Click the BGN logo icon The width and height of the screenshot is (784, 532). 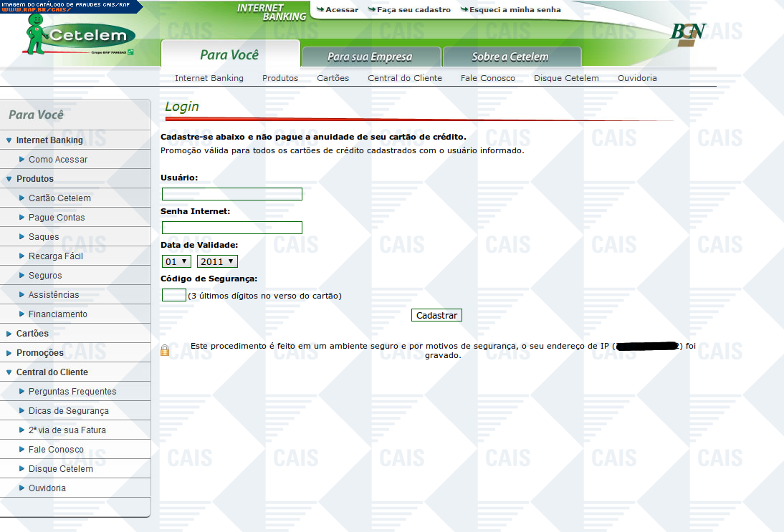[688, 34]
